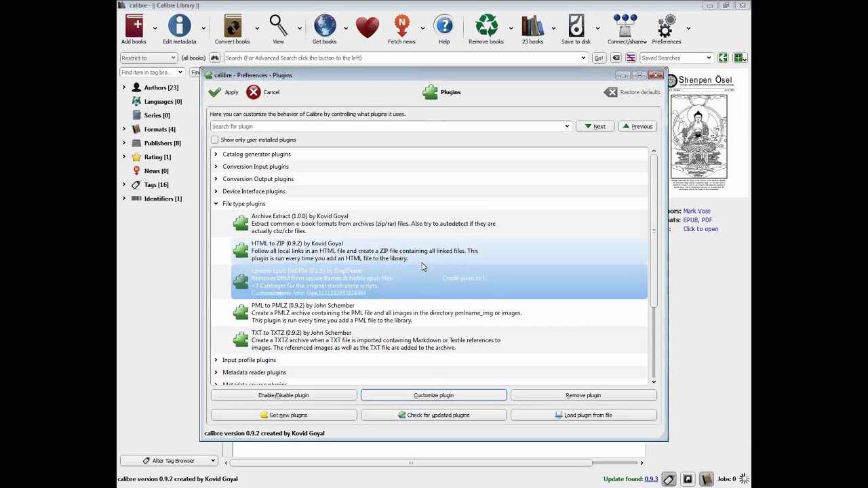Collapse File type plugins

(216, 203)
